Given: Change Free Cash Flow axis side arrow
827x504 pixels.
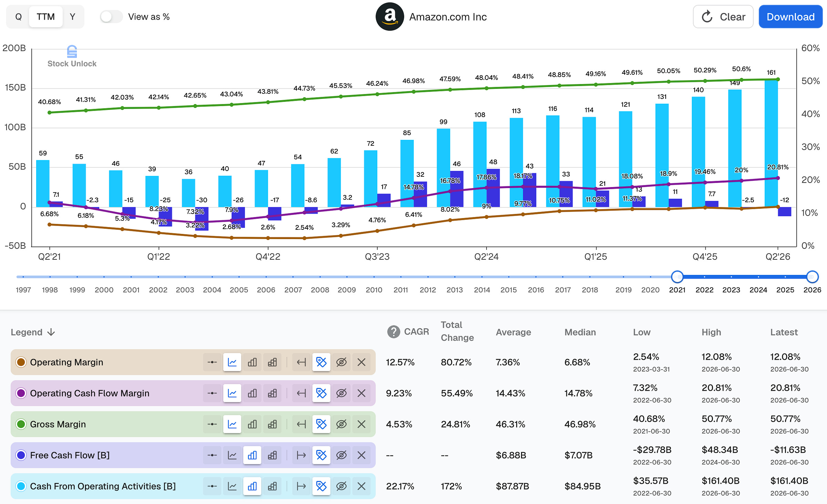Looking at the screenshot, I should pos(302,455).
